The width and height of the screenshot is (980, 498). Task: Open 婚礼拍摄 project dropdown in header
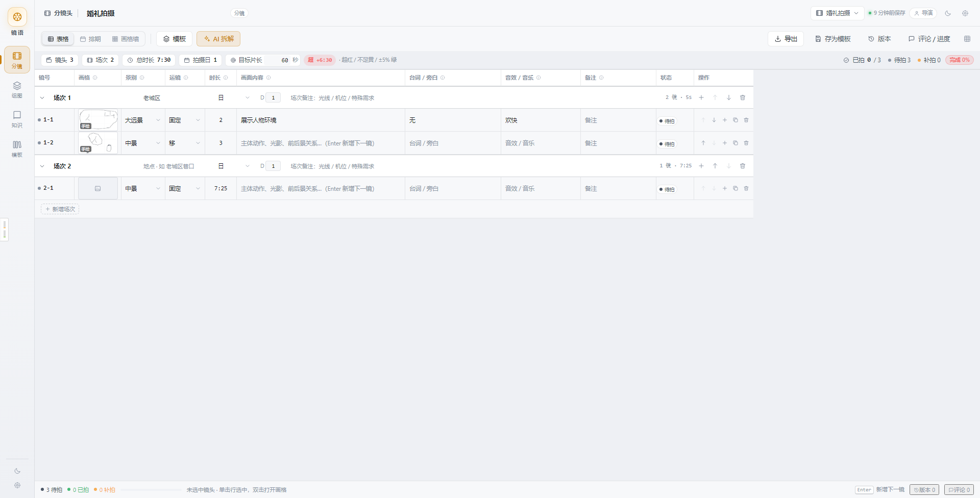coord(837,13)
